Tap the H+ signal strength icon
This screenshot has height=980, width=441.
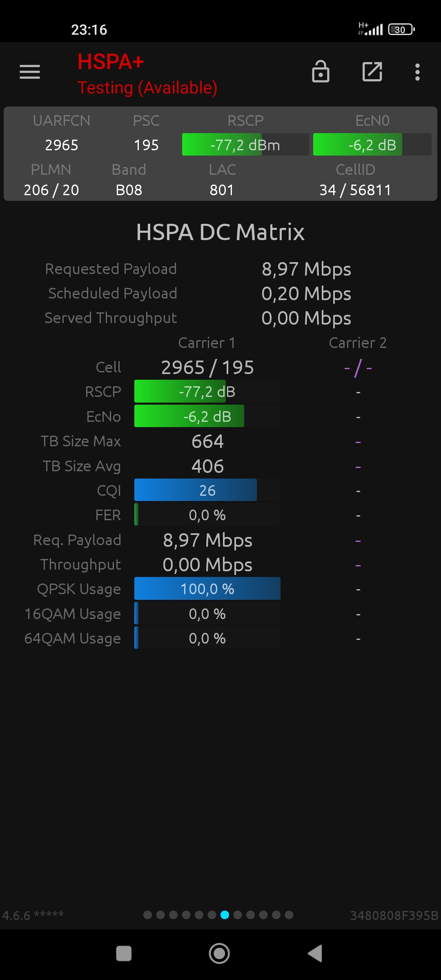click(370, 29)
